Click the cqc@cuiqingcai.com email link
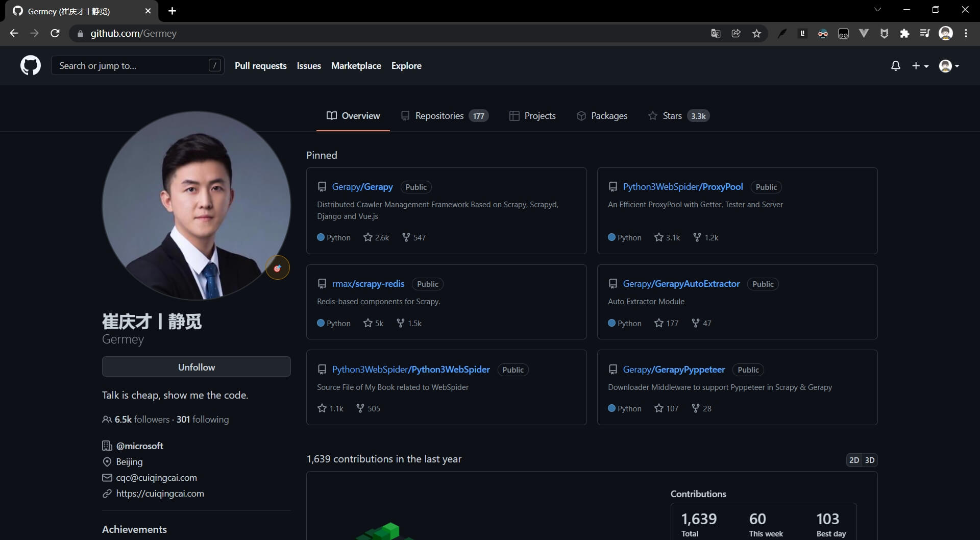Screen dimensions: 980x540 (156, 478)
